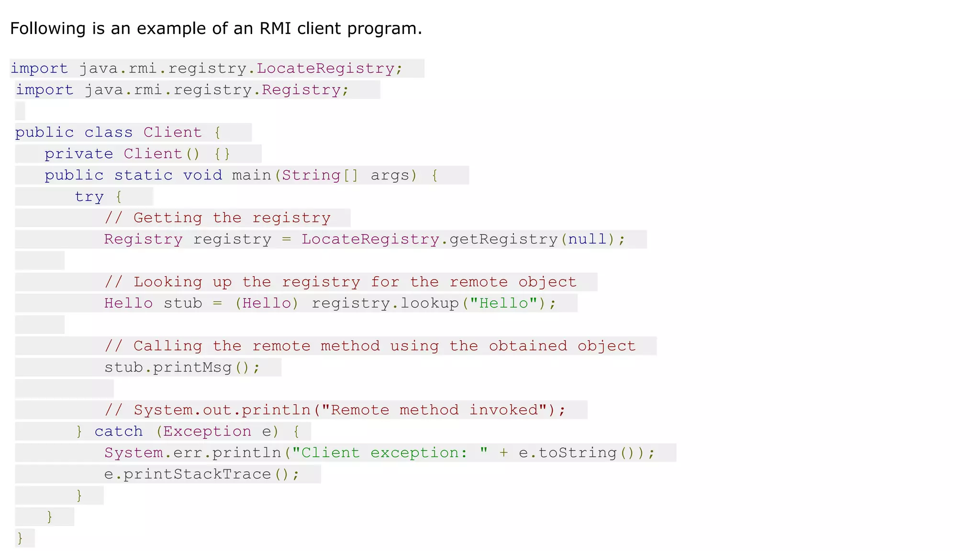Click the line 'private Client() {}'
980x551 pixels.
coord(137,154)
